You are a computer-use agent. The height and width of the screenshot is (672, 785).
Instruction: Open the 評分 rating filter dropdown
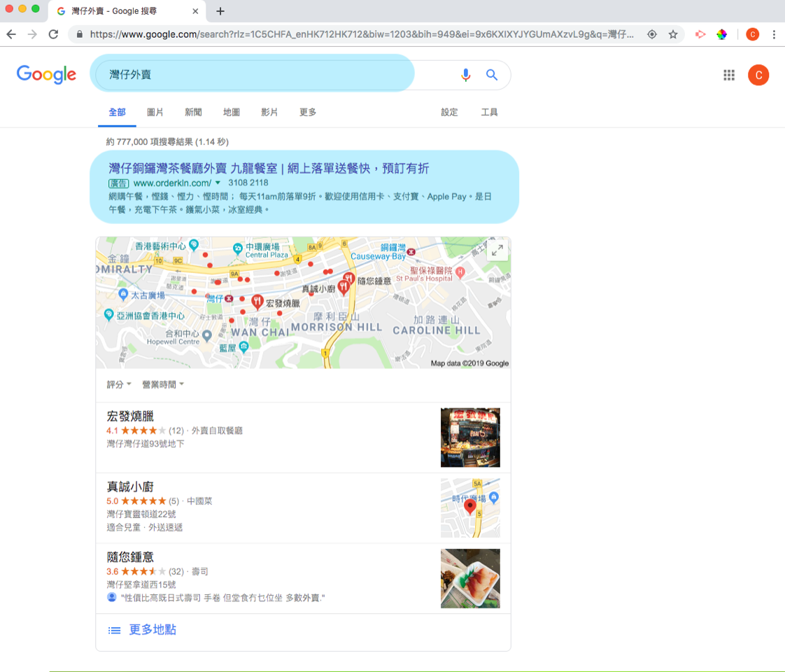tap(119, 384)
